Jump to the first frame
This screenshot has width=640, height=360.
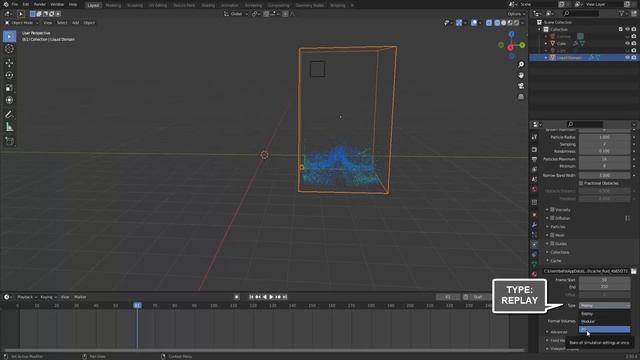251,297
